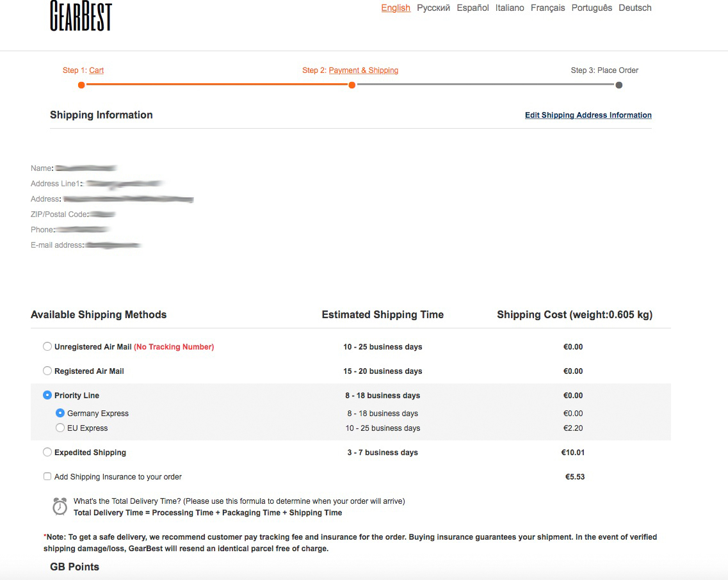This screenshot has width=728, height=580.
Task: Select Français language option
Action: pyautogui.click(x=547, y=8)
